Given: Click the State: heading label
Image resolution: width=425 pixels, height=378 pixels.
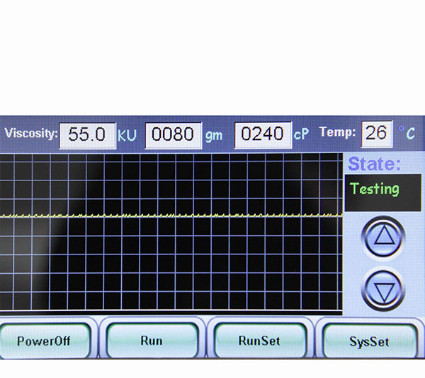Looking at the screenshot, I should 374,164.
